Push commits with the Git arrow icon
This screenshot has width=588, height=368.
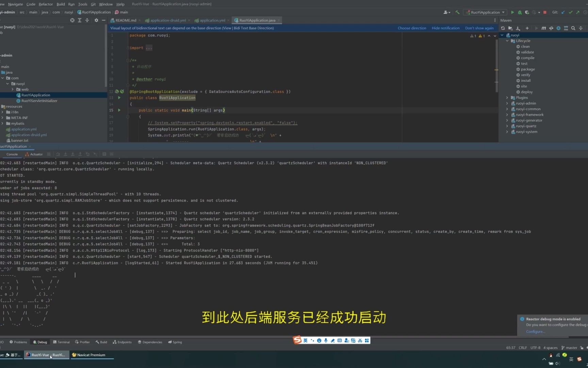(578, 12)
